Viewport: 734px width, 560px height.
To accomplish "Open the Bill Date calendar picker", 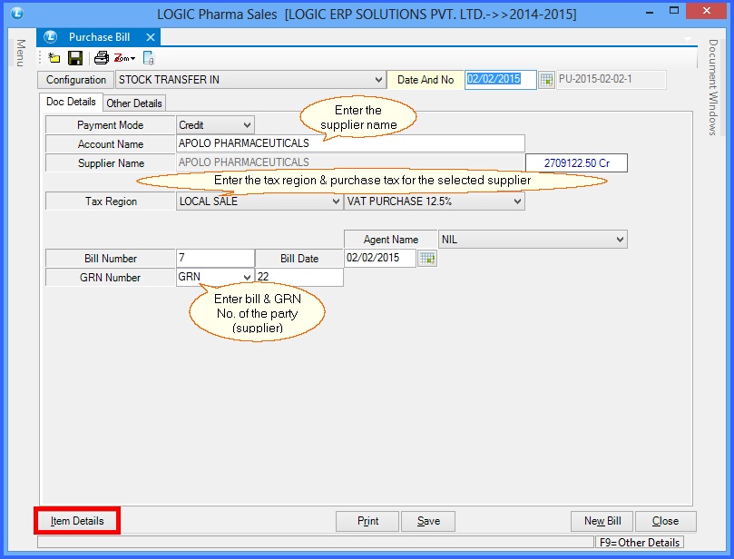I will [x=426, y=259].
